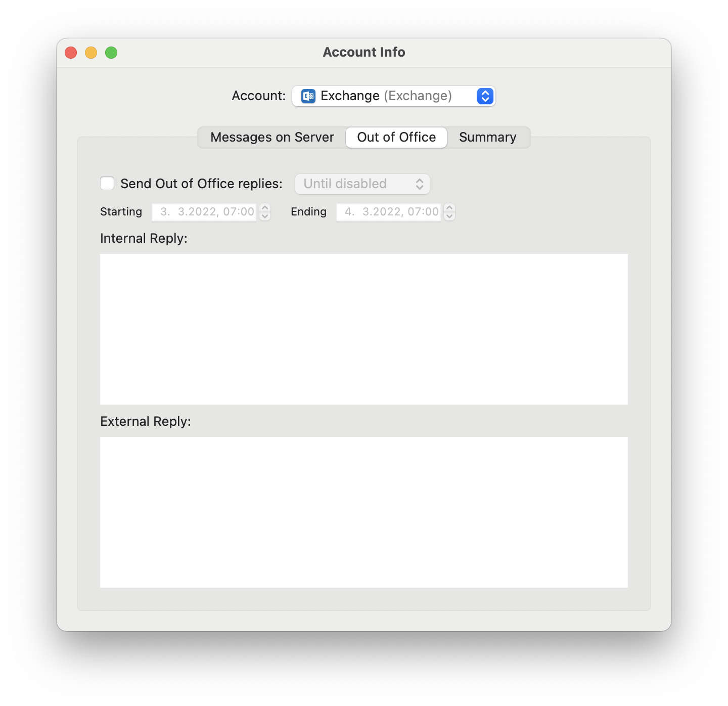The height and width of the screenshot is (706, 728).
Task: Enable Send Out of Office replies checkbox
Action: (107, 183)
